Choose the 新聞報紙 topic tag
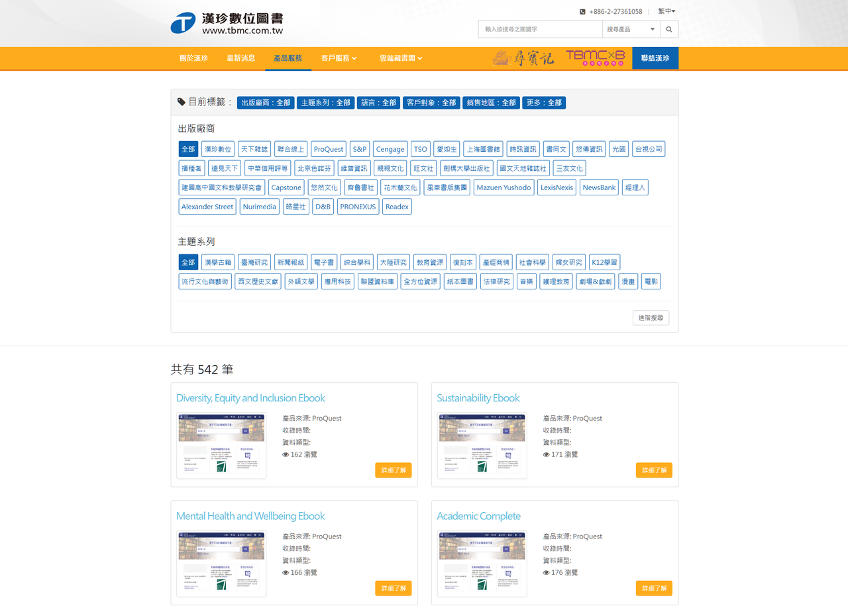The width and height of the screenshot is (848, 616). tap(291, 262)
